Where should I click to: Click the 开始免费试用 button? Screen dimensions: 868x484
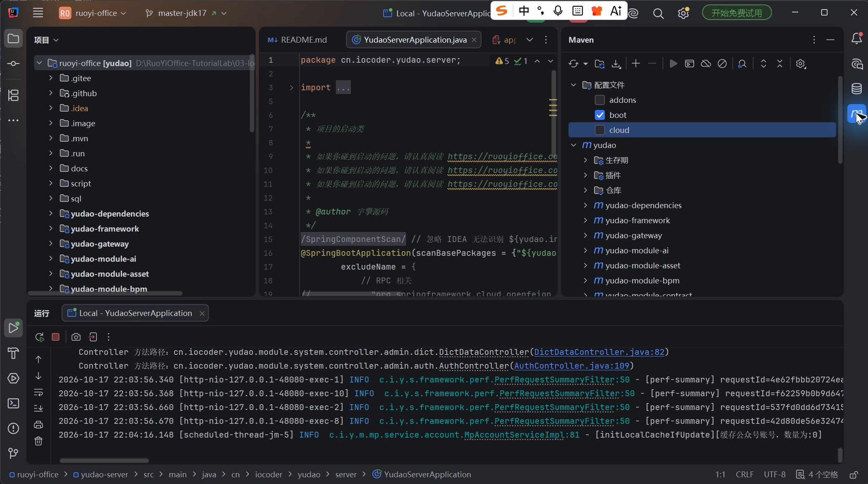[737, 13]
